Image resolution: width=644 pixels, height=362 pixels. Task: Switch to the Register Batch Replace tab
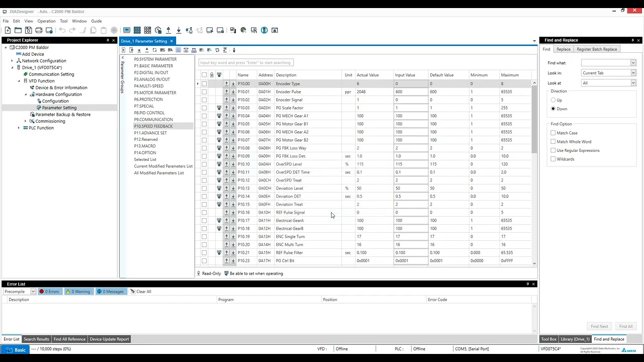pyautogui.click(x=597, y=49)
